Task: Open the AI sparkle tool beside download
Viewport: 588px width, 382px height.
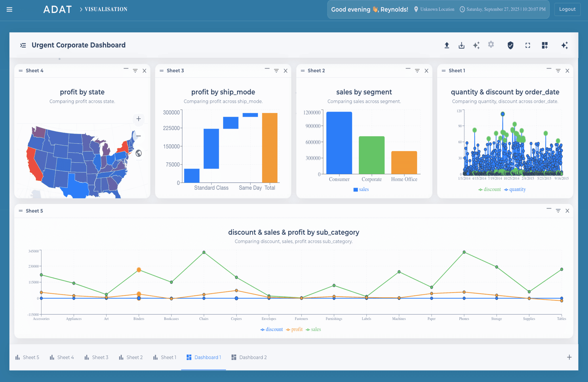Action: [476, 45]
